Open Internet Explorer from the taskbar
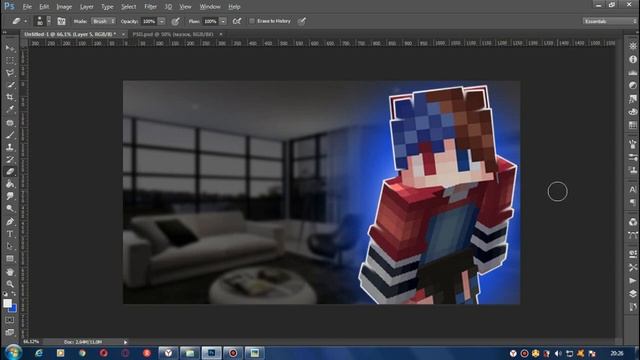Viewport: 640px width, 360px height. (x=39, y=353)
